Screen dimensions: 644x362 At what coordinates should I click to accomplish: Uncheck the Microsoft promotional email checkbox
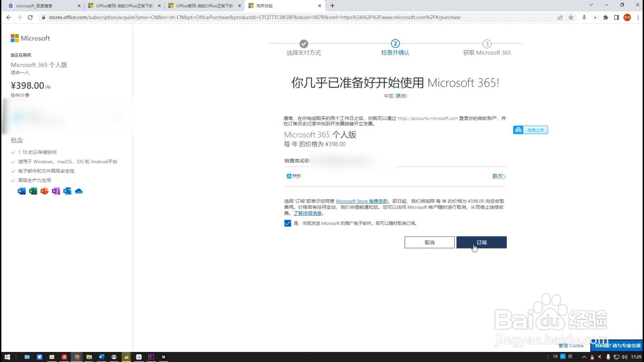point(287,223)
